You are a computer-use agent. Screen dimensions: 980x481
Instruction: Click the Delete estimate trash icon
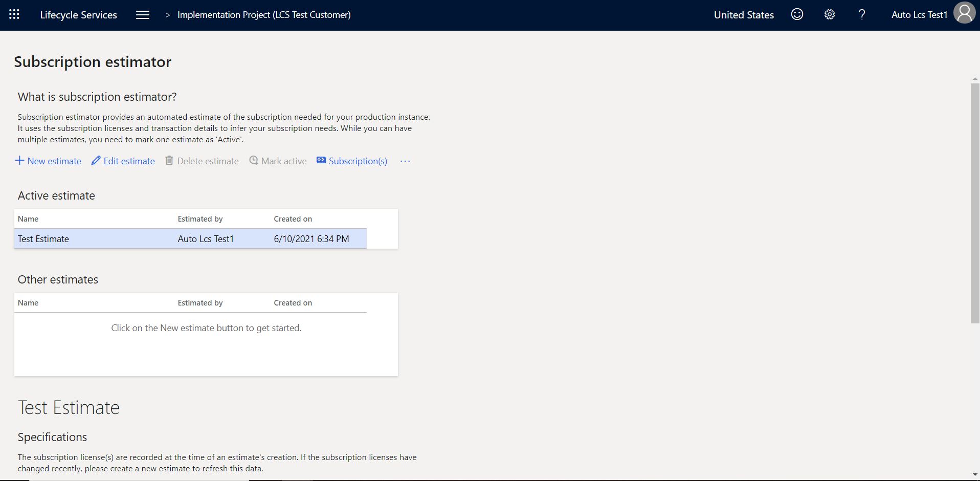(x=169, y=161)
